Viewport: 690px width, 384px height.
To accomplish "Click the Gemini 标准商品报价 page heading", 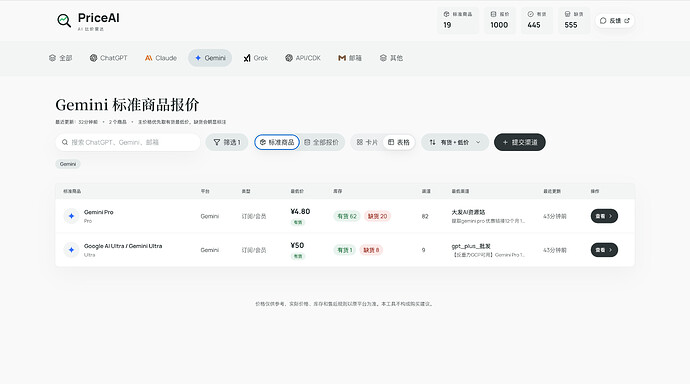I will coord(127,105).
